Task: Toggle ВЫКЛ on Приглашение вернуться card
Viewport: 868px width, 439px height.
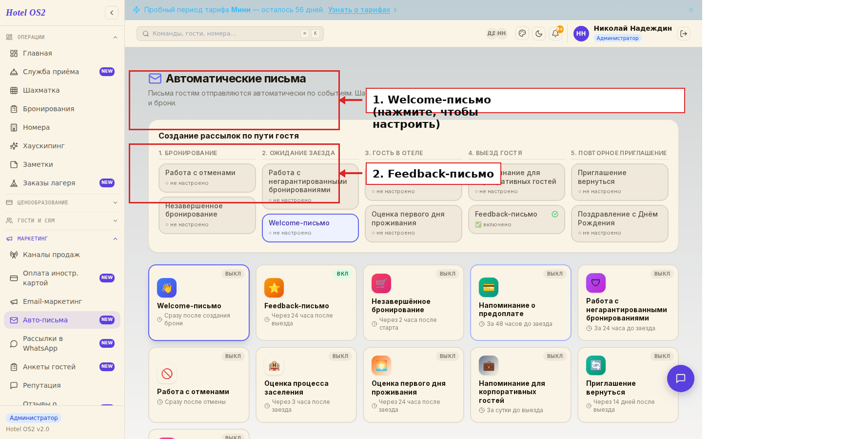Action: tap(662, 356)
